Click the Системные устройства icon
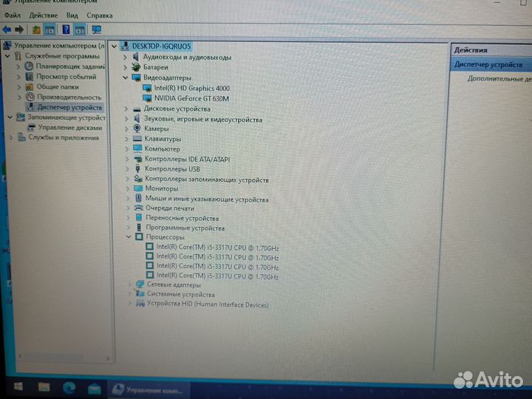 [x=140, y=293]
